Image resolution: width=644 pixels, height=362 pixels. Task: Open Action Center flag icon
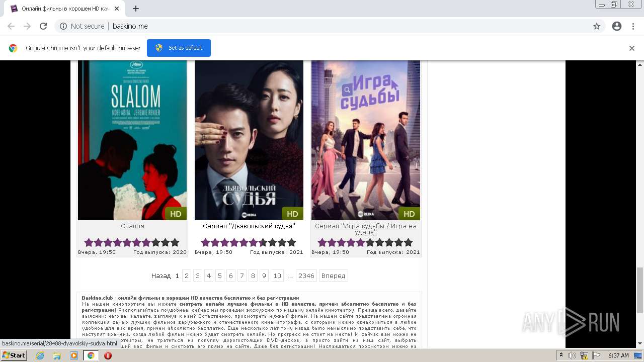596,355
